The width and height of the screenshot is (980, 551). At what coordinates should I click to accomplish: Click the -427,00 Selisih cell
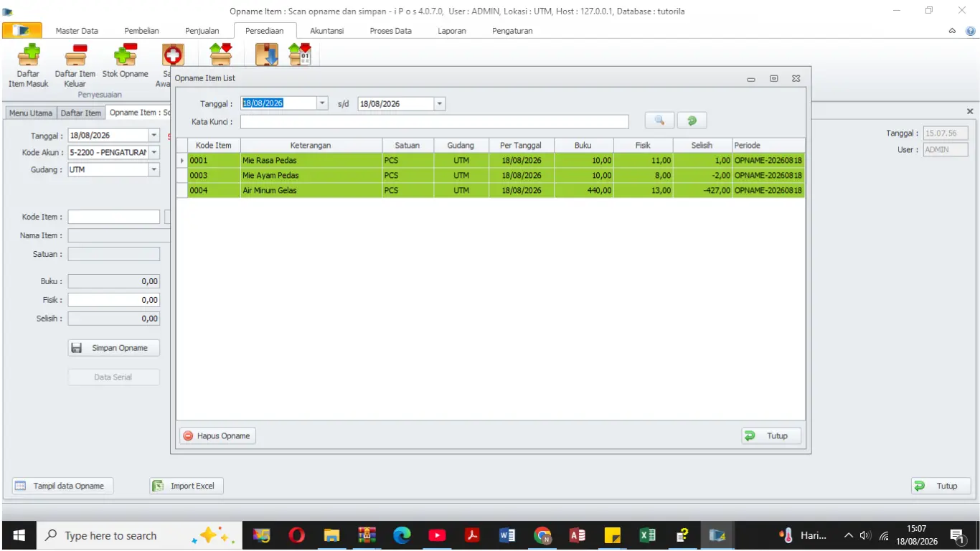[702, 190]
